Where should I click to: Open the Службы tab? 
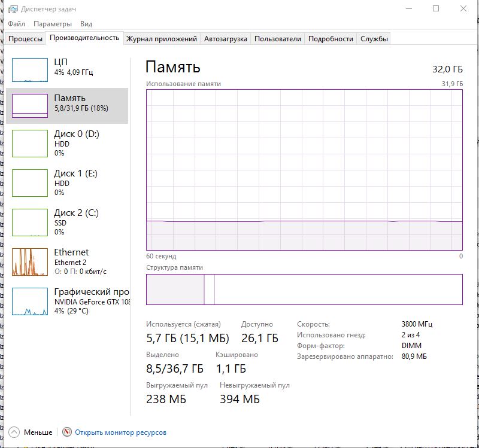point(374,39)
